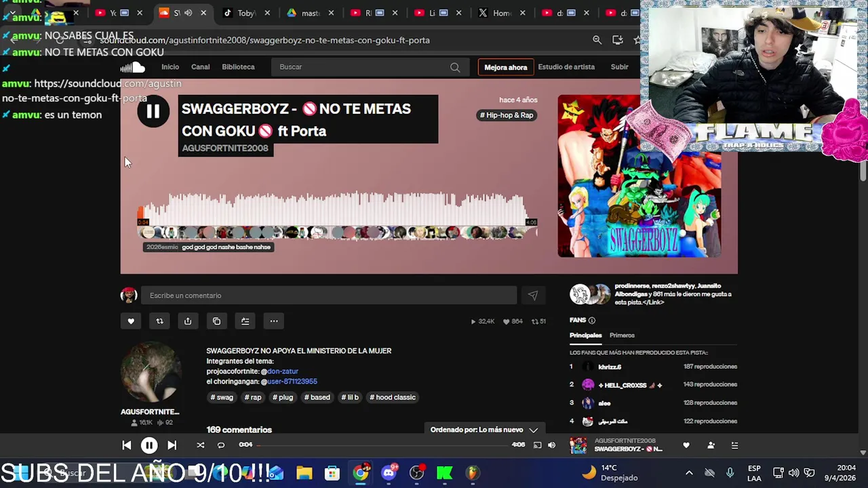Click the #rap tag
This screenshot has width=868, height=488.
[253, 397]
